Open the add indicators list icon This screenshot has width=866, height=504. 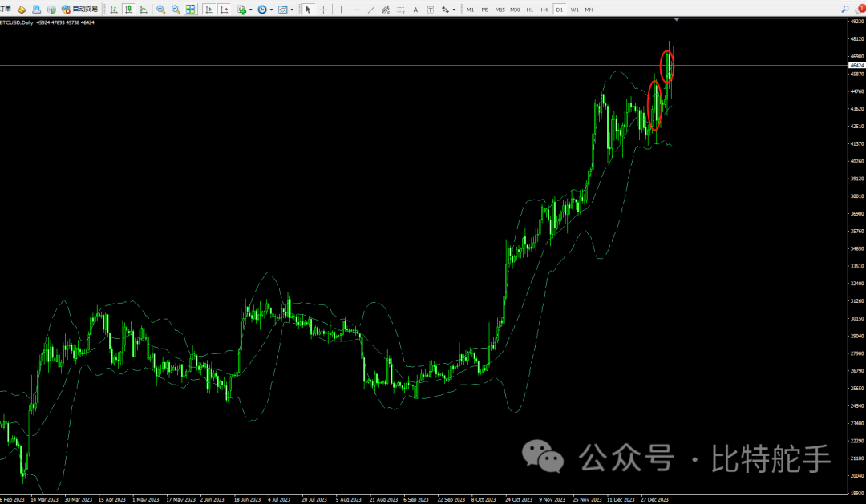(x=242, y=10)
